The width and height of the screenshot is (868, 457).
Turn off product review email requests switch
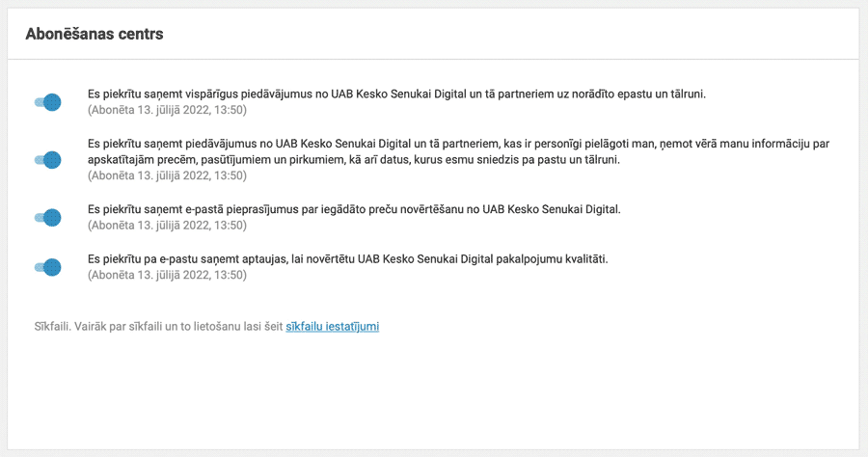[x=47, y=218]
